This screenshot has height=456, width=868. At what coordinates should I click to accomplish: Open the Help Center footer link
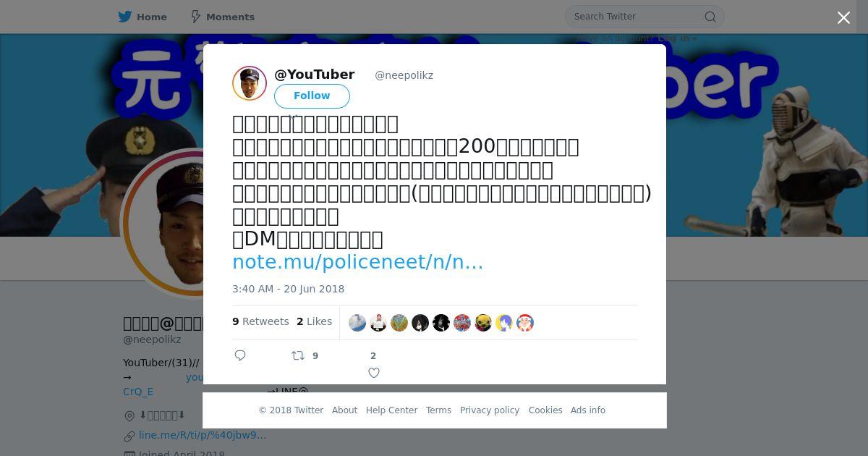point(391,410)
